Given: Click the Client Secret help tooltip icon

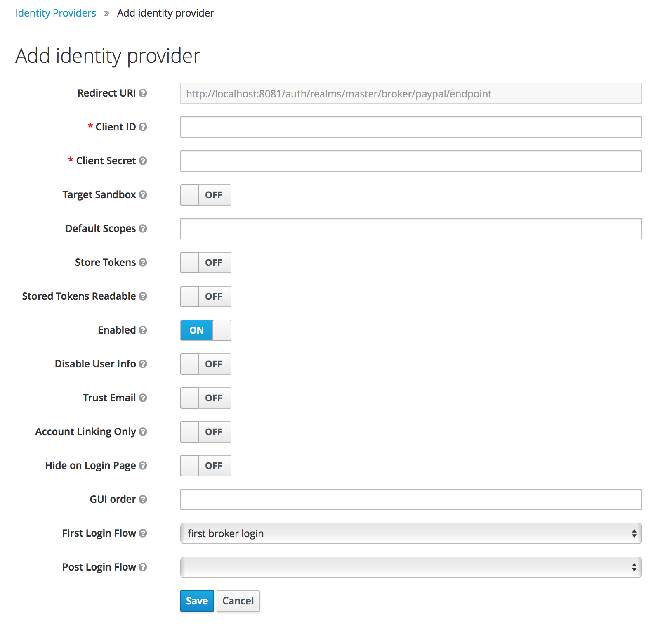Looking at the screenshot, I should (143, 161).
